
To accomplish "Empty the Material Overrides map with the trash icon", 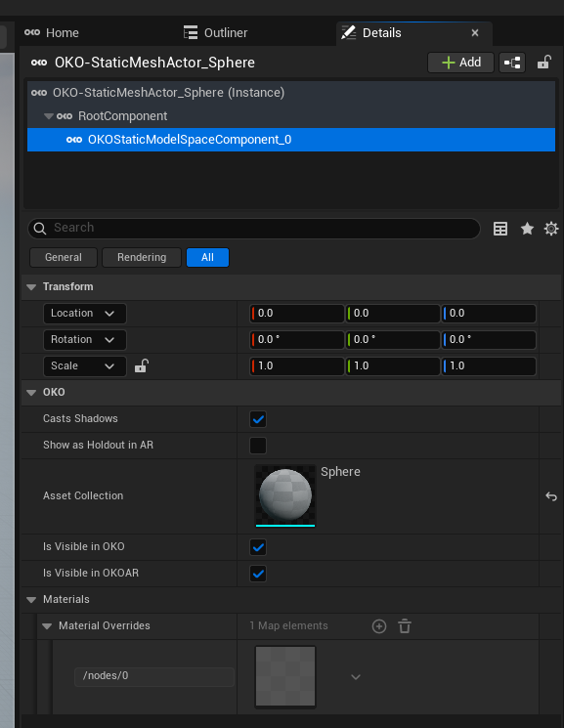I will [x=405, y=626].
